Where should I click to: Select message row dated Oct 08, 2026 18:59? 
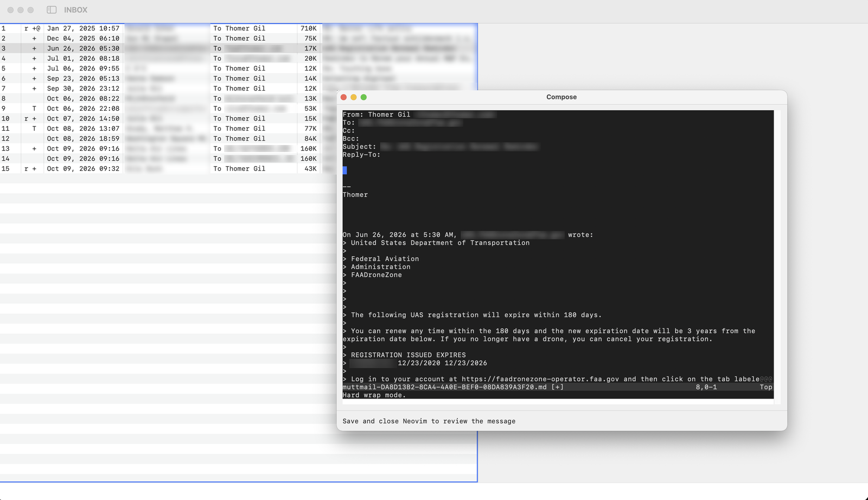(x=168, y=139)
